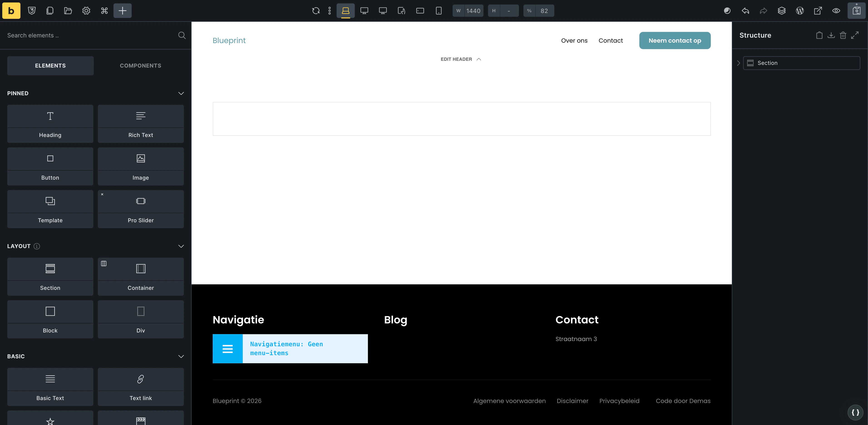Click the delete trash icon in Structure
This screenshot has height=425, width=868.
point(843,35)
